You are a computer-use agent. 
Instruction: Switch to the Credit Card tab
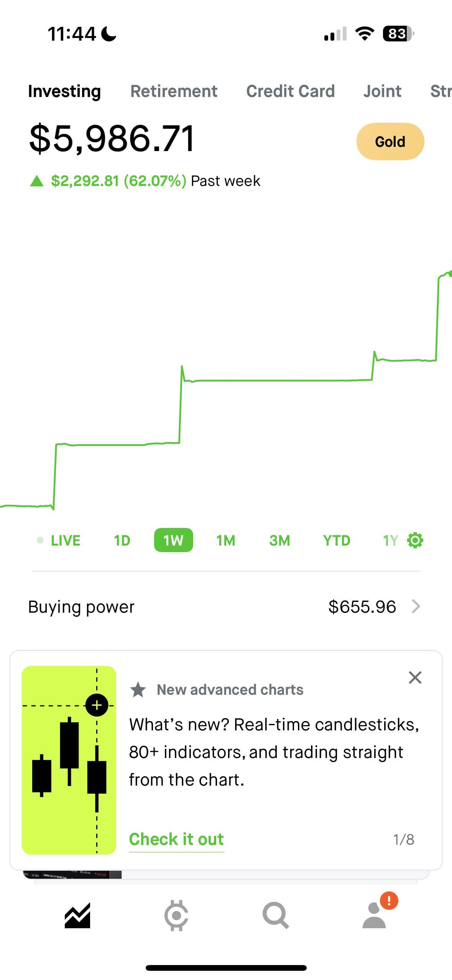coord(290,91)
